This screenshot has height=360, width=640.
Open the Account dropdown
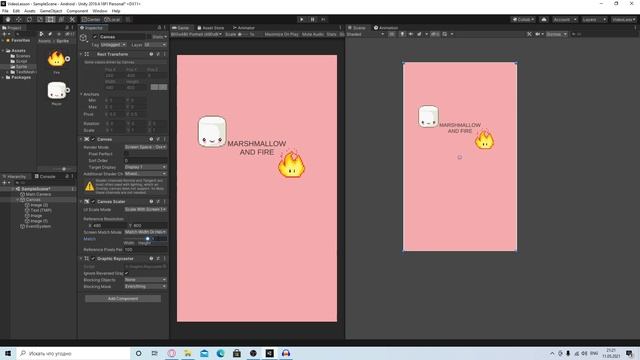(x=565, y=20)
